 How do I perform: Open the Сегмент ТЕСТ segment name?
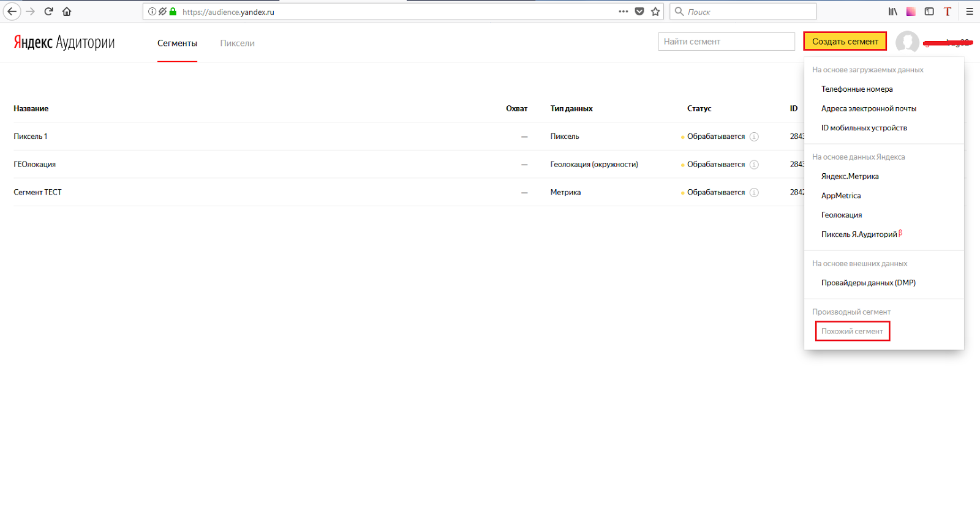(38, 192)
